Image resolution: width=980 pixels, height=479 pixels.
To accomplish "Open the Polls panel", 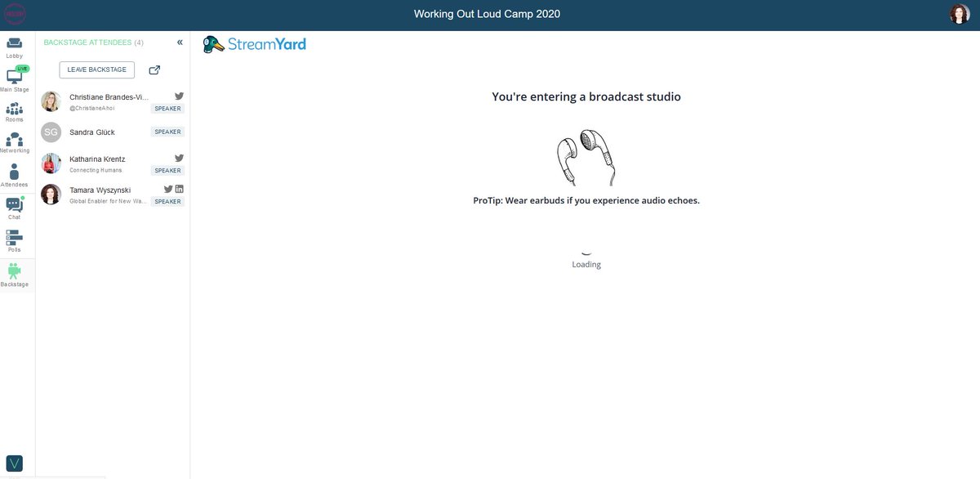I will (x=15, y=240).
